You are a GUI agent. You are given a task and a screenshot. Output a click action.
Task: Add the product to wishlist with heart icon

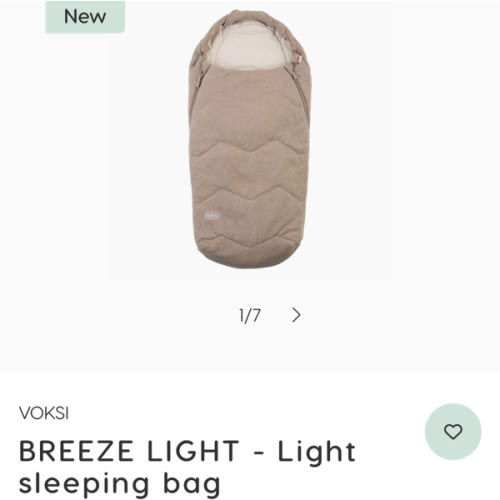click(x=453, y=431)
